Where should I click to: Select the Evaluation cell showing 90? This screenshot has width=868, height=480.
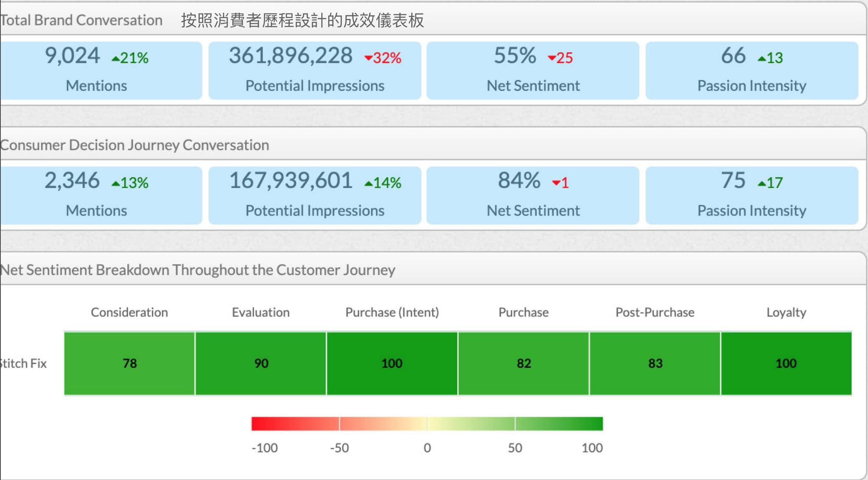click(x=261, y=363)
